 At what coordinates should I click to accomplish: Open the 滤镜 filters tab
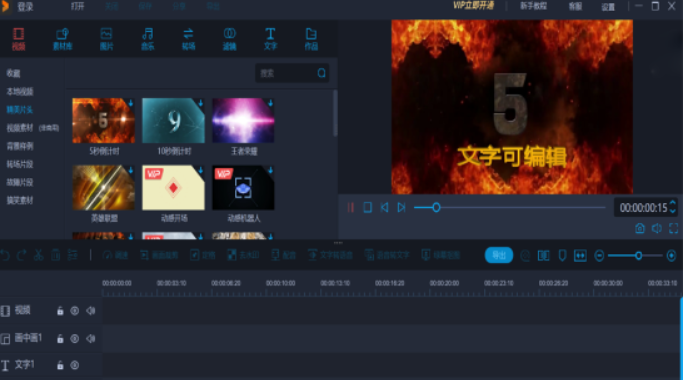(x=229, y=39)
